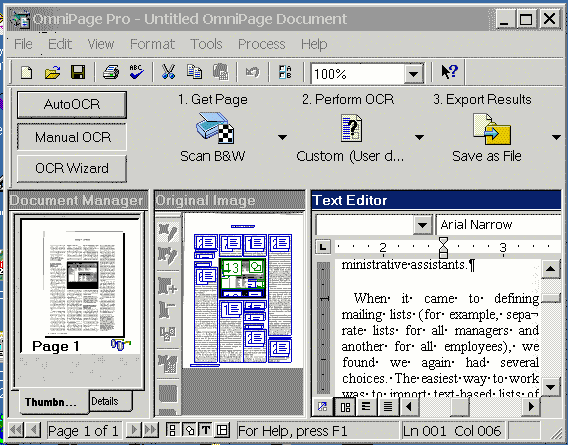This screenshot has width=568, height=445.
Task: Save document using floppy disk icon
Action: pos(78,72)
